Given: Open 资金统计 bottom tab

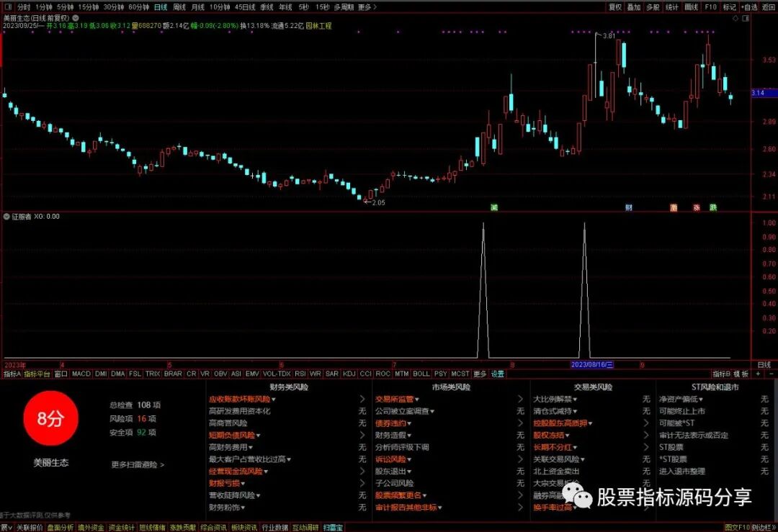Looking at the screenshot, I should 121,528.
